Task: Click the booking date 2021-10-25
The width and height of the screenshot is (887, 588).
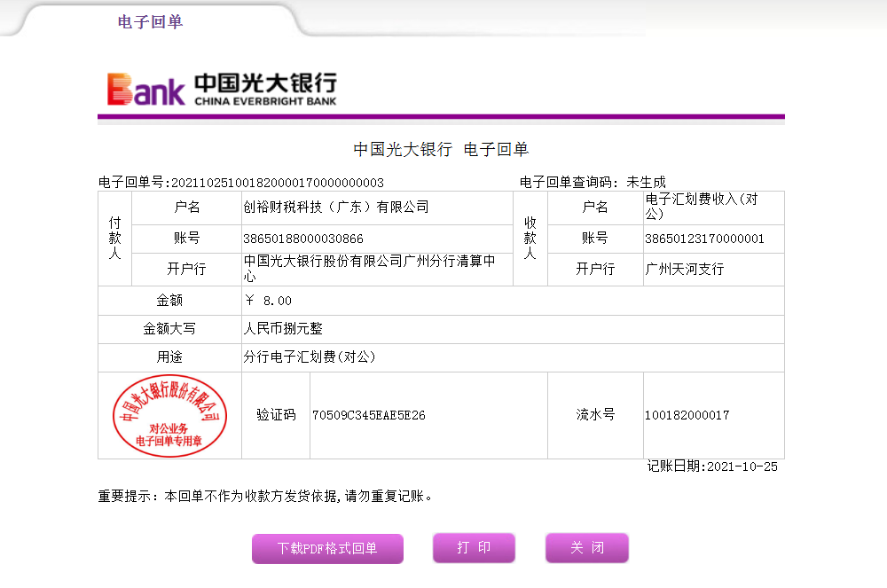Action: pyautogui.click(x=743, y=466)
